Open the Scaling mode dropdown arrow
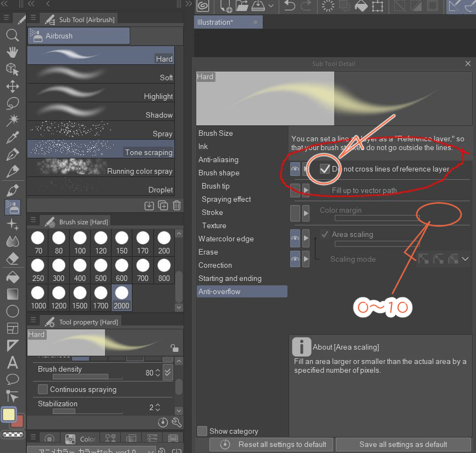The height and width of the screenshot is (453, 476). tap(466, 258)
